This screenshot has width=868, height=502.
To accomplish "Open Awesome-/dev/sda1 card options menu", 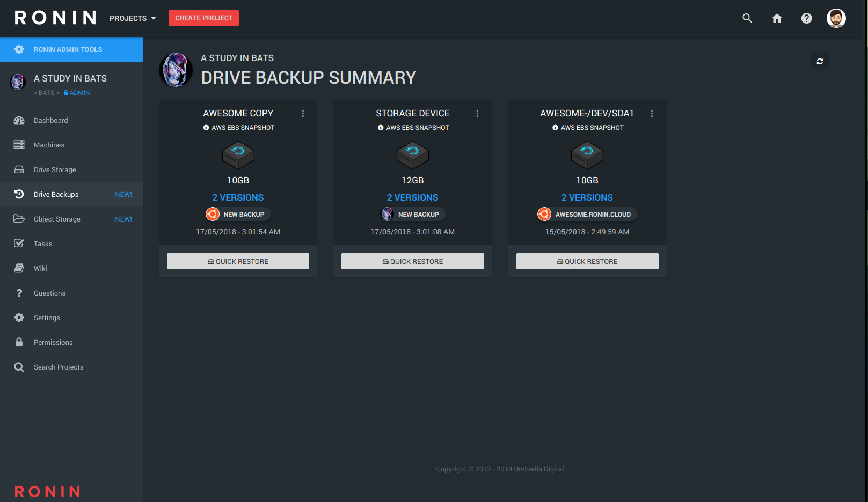I will click(x=652, y=114).
